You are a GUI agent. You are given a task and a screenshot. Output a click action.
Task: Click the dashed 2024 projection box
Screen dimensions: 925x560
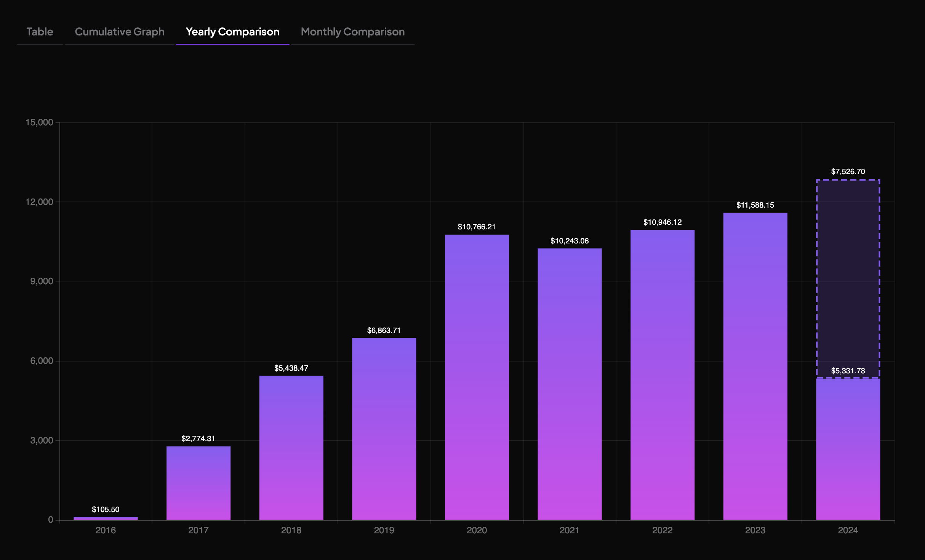coord(848,274)
